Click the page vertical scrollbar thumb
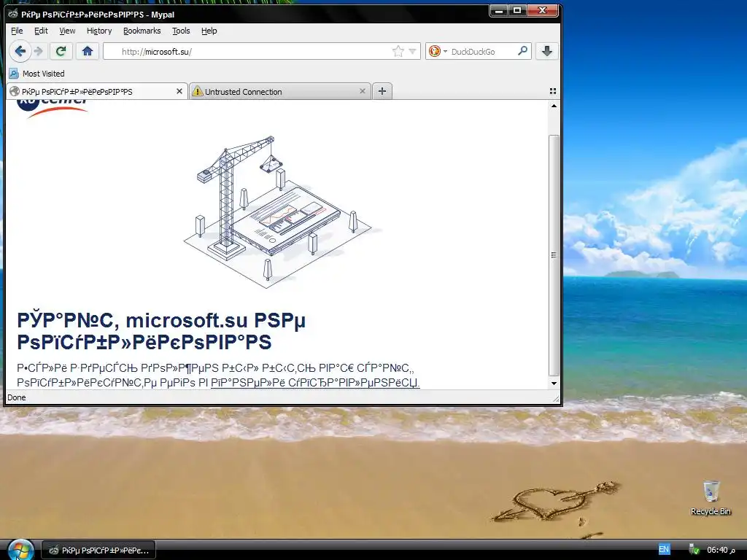Image resolution: width=747 pixels, height=560 pixels. click(554, 255)
